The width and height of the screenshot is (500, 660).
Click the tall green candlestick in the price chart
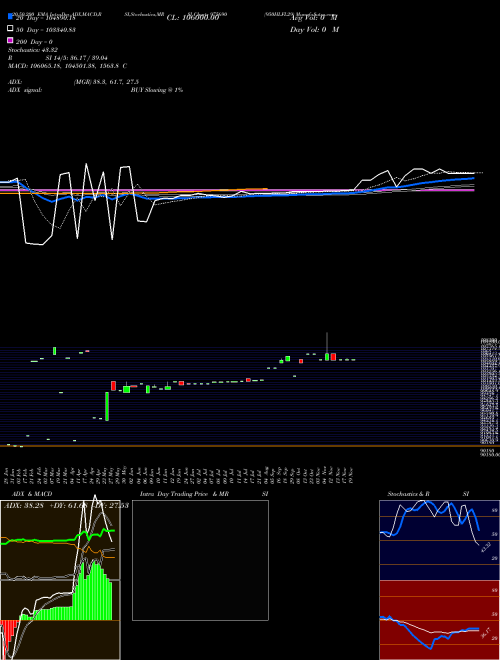pyautogui.click(x=107, y=406)
